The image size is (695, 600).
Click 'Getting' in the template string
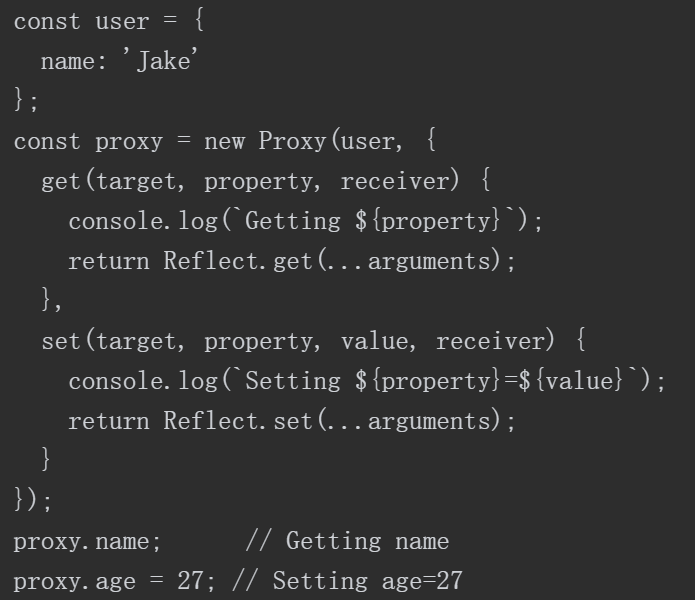(293, 221)
